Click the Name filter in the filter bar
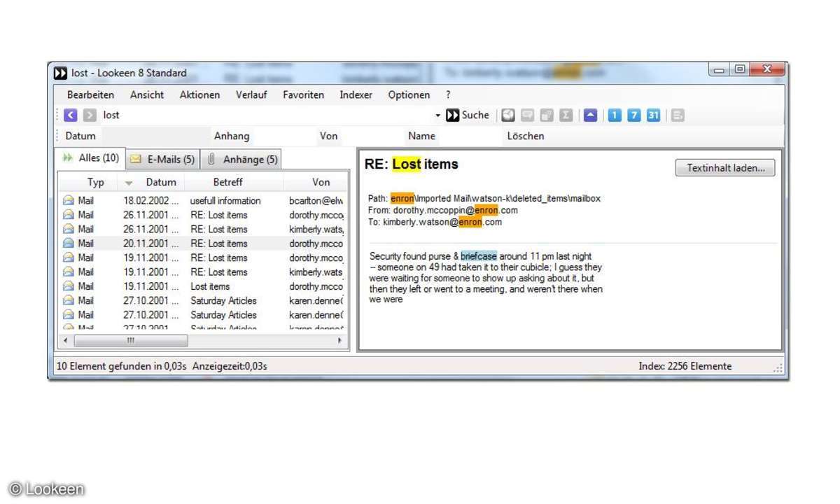This screenshot has width=840, height=504. click(421, 136)
